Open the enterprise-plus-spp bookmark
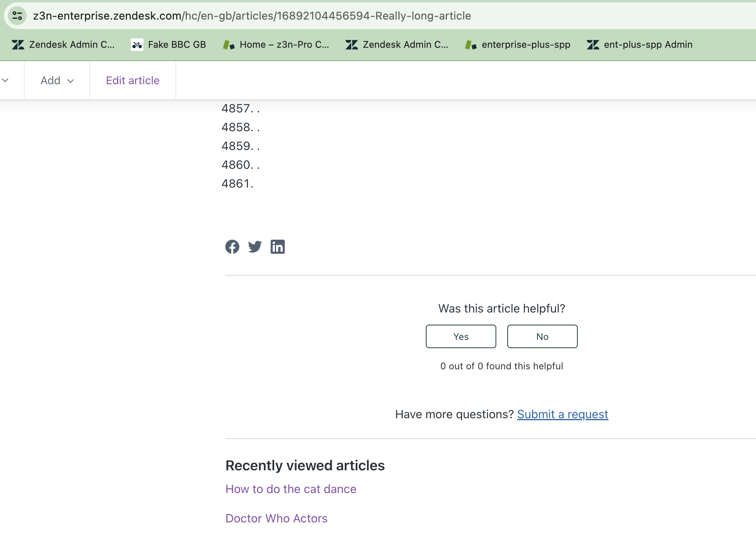 click(x=518, y=44)
